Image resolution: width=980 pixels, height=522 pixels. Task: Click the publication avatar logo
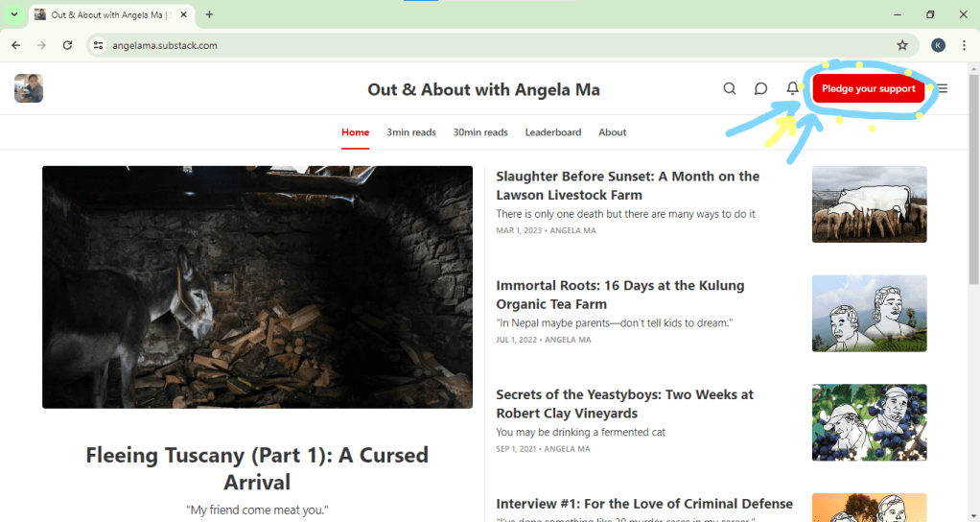(29, 88)
